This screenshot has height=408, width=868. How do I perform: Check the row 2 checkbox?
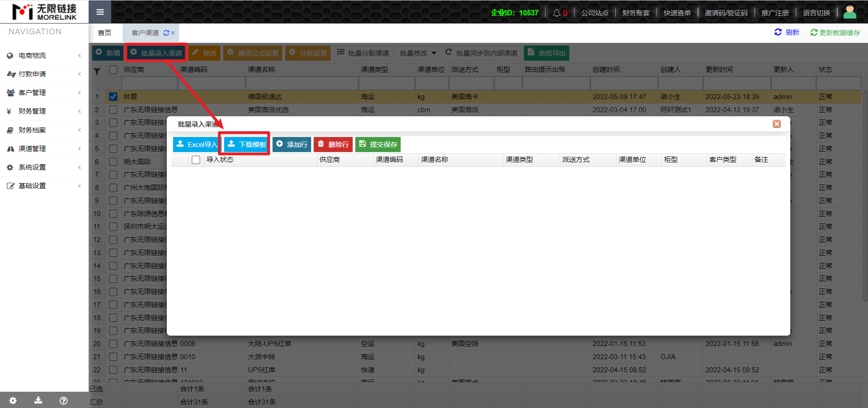(x=113, y=110)
